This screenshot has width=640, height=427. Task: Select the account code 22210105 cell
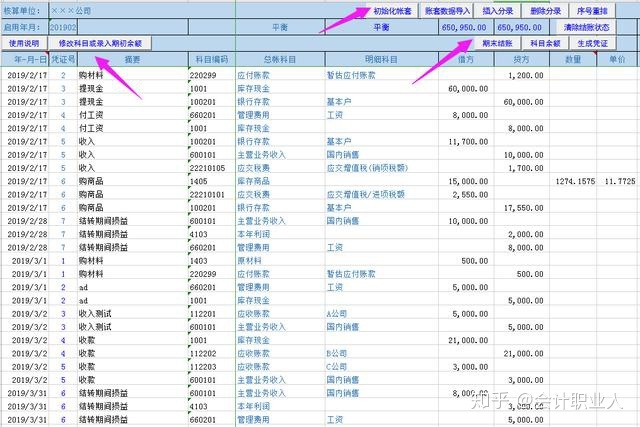(x=211, y=168)
